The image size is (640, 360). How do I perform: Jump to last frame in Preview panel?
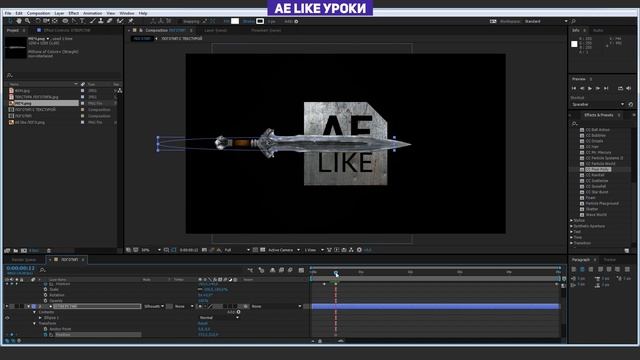606,88
